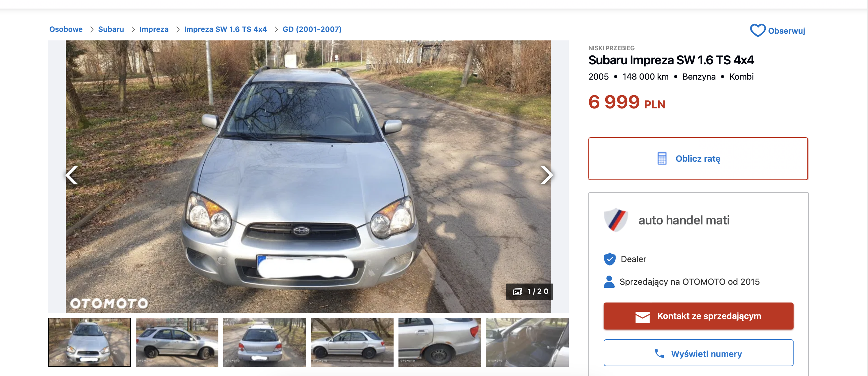868x376 pixels.
Task: Click Kontakt ze sprzedającym button
Action: (698, 316)
